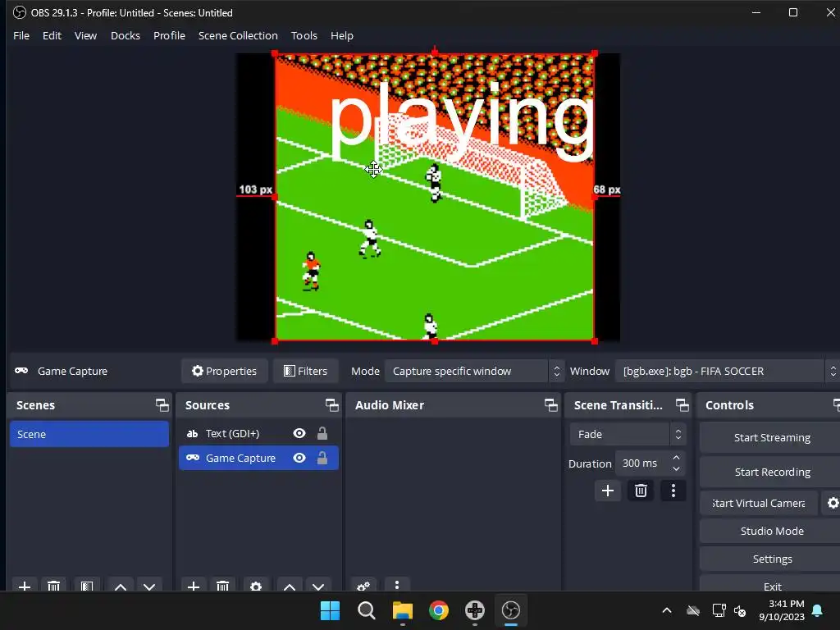
Task: Hide Game Capture source with eye icon
Action: (x=299, y=458)
